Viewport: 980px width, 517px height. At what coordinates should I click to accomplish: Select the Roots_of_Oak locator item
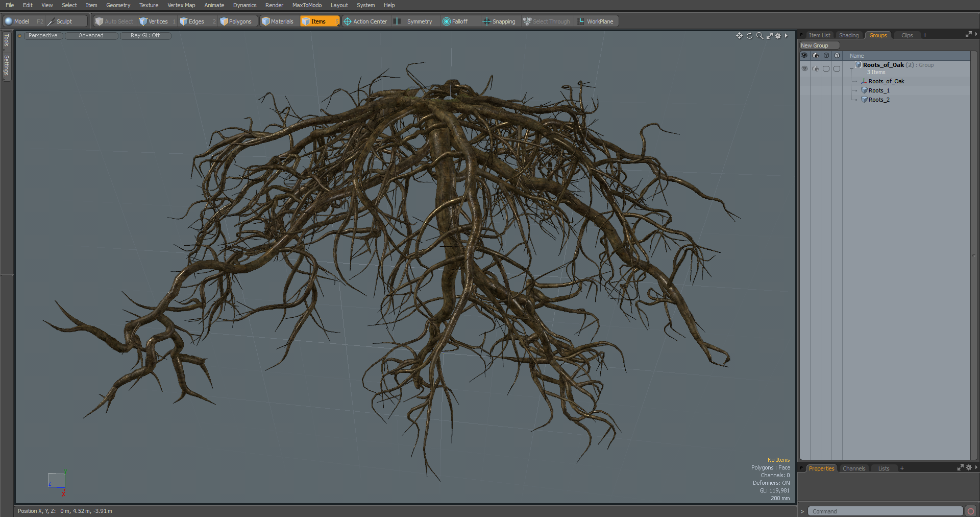[886, 81]
